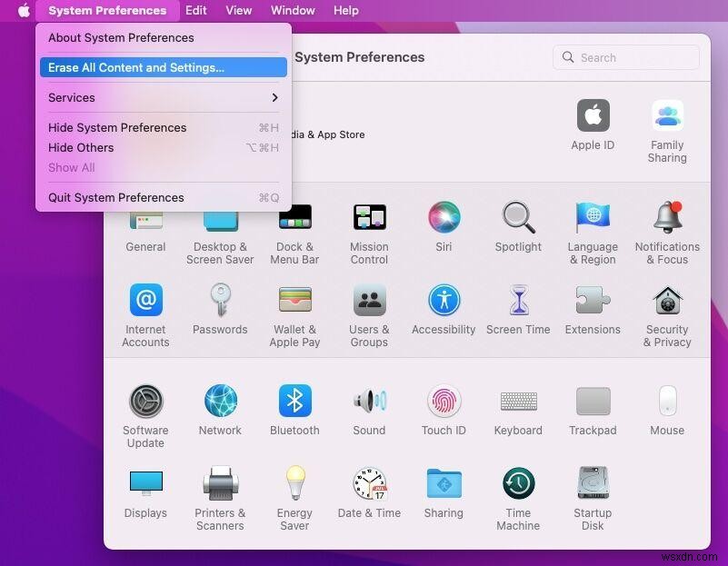
Task: Open Touch ID settings
Action: tap(444, 402)
